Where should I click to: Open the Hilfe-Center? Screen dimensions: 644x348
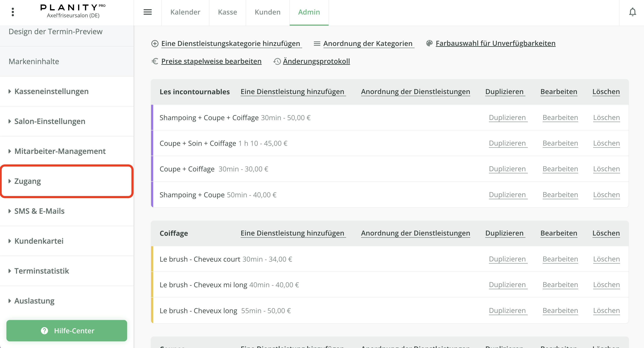click(x=67, y=330)
